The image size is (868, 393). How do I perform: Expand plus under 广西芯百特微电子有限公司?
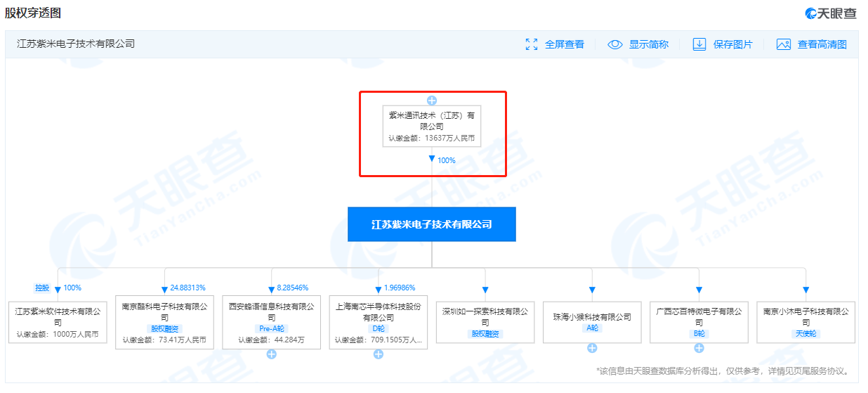click(x=699, y=348)
